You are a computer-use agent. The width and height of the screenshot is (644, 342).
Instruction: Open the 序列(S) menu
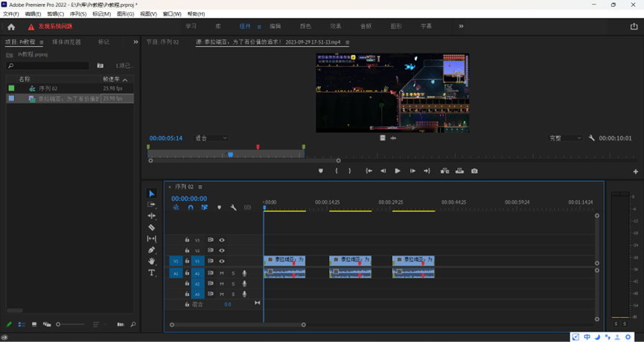click(x=77, y=14)
